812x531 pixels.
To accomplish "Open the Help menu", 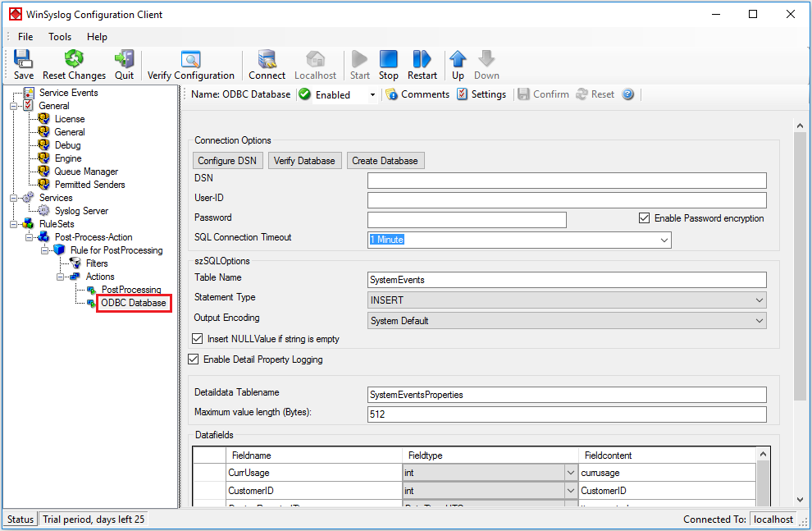I will 97,37.
